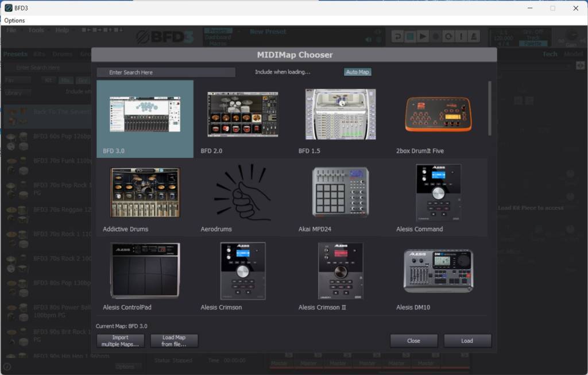Toggle the loop cycle icon in the transport
Viewport: 588px width, 375px height.
click(450, 36)
